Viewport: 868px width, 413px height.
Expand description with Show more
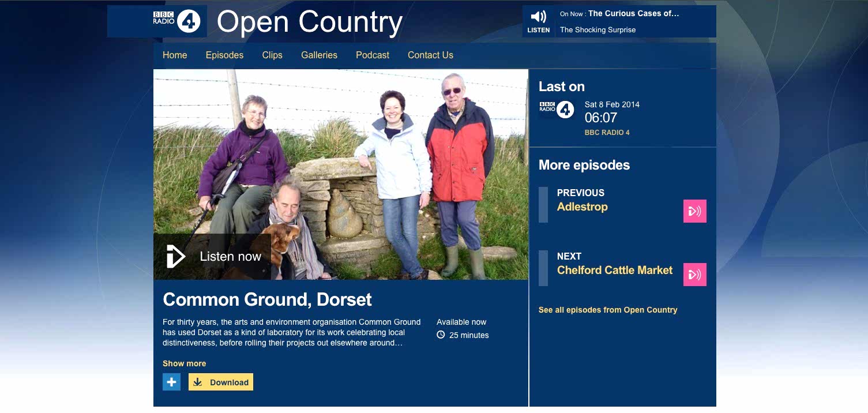pos(184,363)
